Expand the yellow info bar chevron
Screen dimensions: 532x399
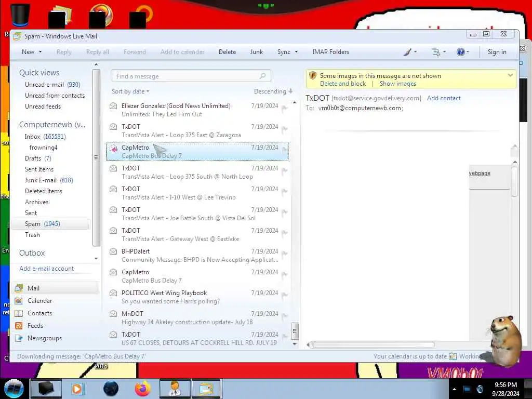tap(510, 75)
